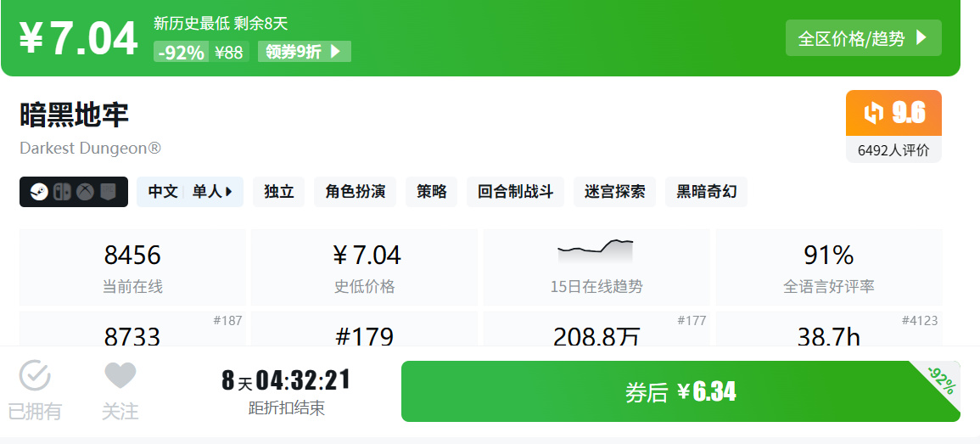Screen dimensions: 980x444
Task: Click the #187 rank label
Action: 227,321
